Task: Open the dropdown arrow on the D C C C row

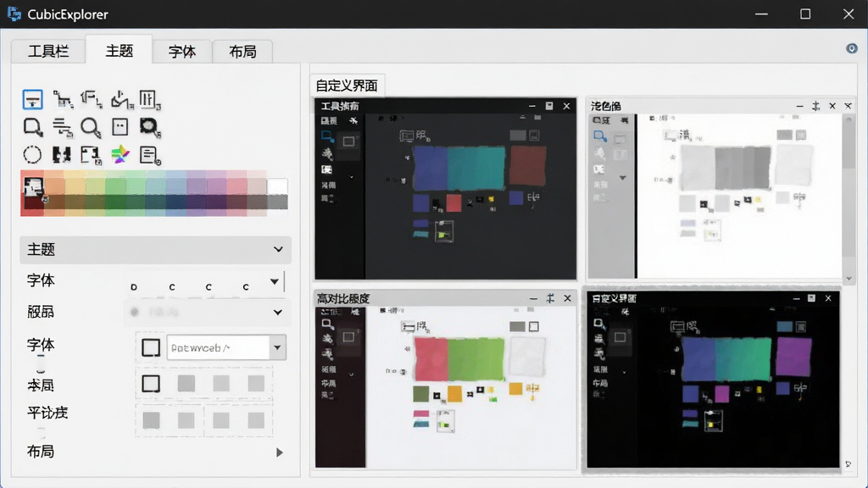Action: tap(274, 281)
